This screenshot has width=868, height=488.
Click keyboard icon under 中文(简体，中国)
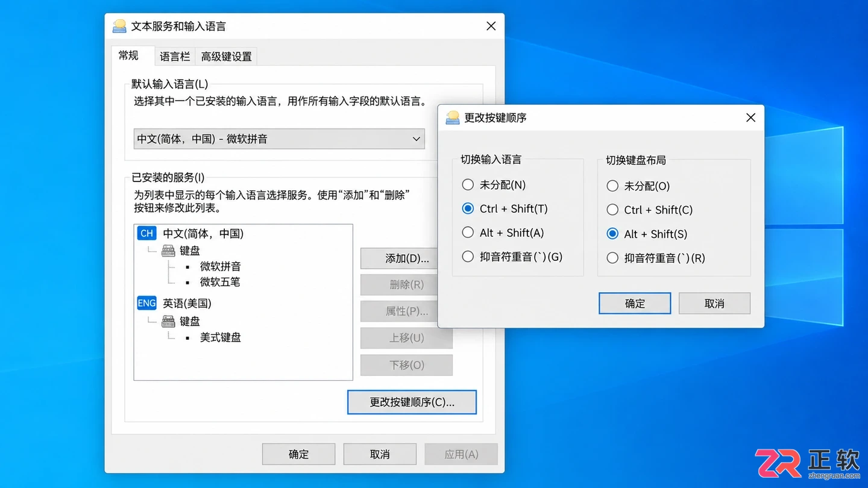pyautogui.click(x=168, y=251)
